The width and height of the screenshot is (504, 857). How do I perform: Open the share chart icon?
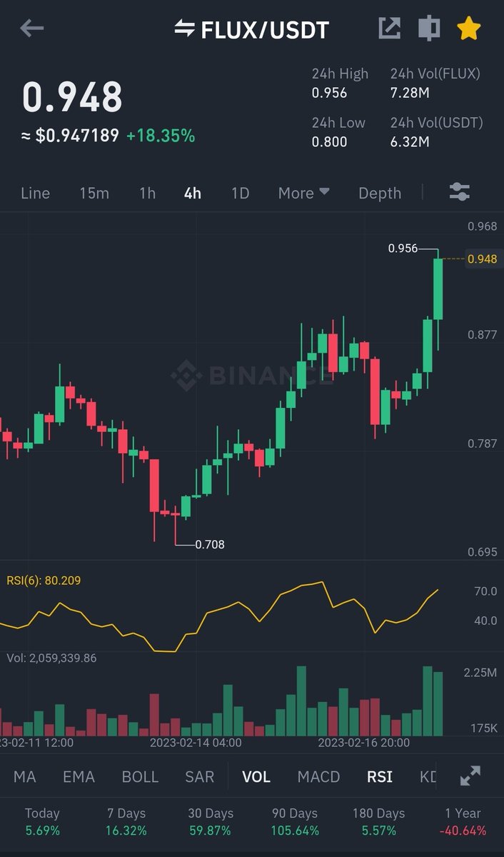pyautogui.click(x=389, y=29)
